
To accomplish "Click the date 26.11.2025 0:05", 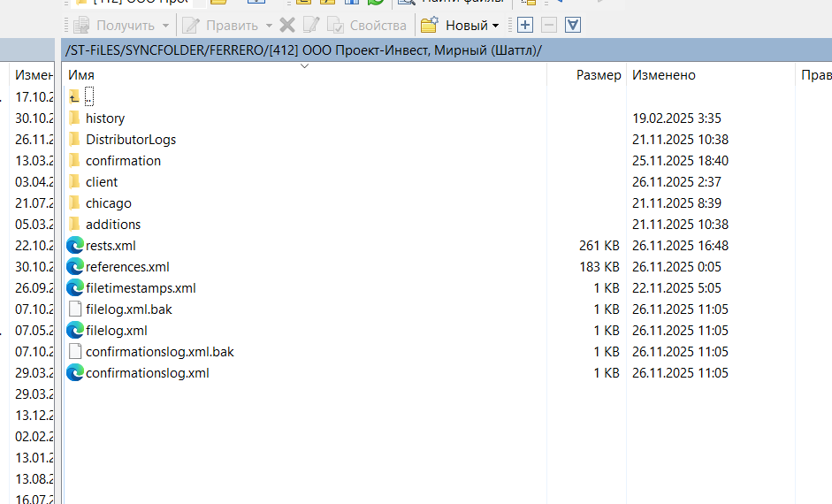I will 676,267.
